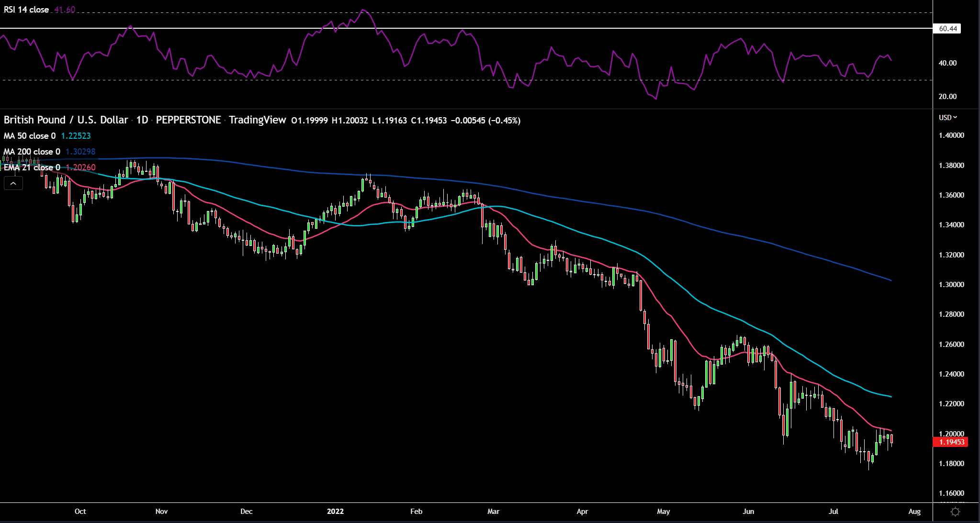The height and width of the screenshot is (523, 980).
Task: Click the 60.44 RSI level label
Action: [947, 29]
